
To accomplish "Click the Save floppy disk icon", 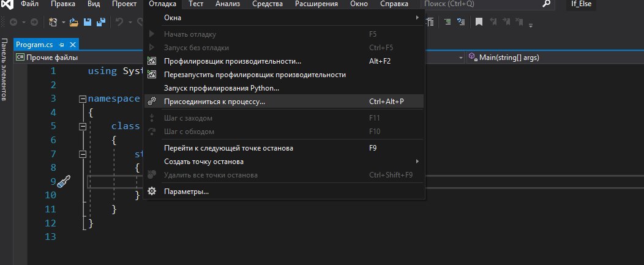I will coord(88,22).
